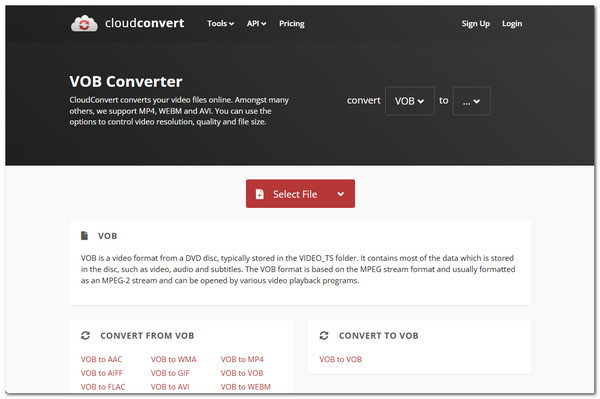Screen dimensions: 600x399
Task: Click the refresh icon beside CONVERT FROM VOB
Action: click(85, 335)
